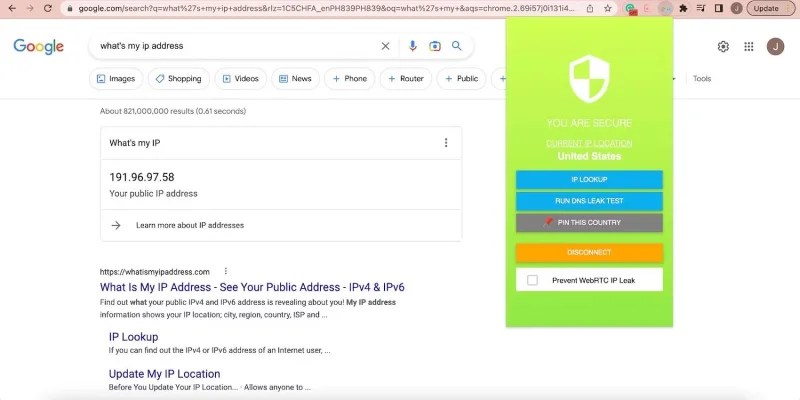800x400 pixels.
Task: Click the Chrome address bar URL
Action: click(327, 9)
